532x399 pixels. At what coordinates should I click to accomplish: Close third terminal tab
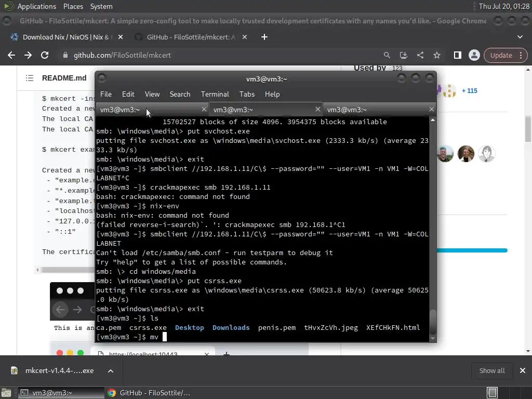pos(431,109)
